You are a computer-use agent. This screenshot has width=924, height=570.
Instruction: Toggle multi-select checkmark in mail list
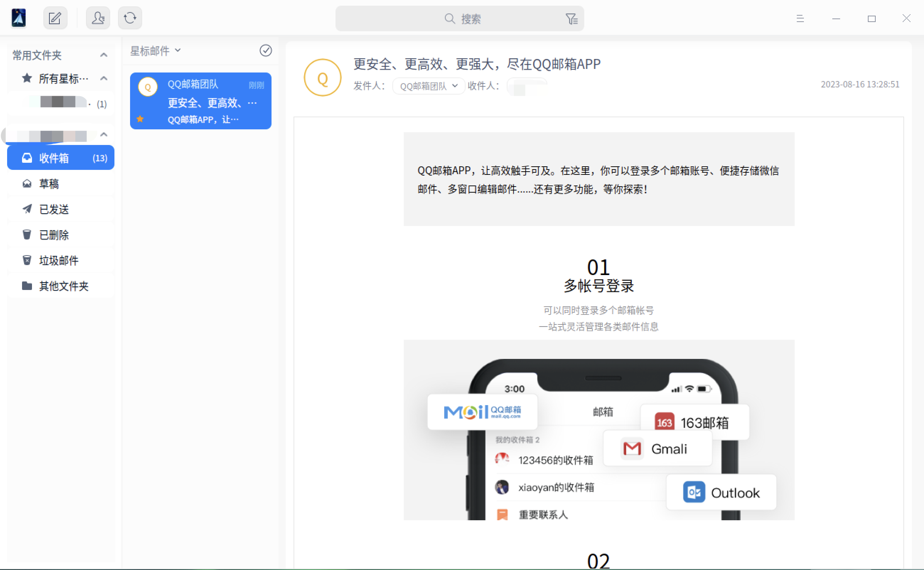click(266, 50)
